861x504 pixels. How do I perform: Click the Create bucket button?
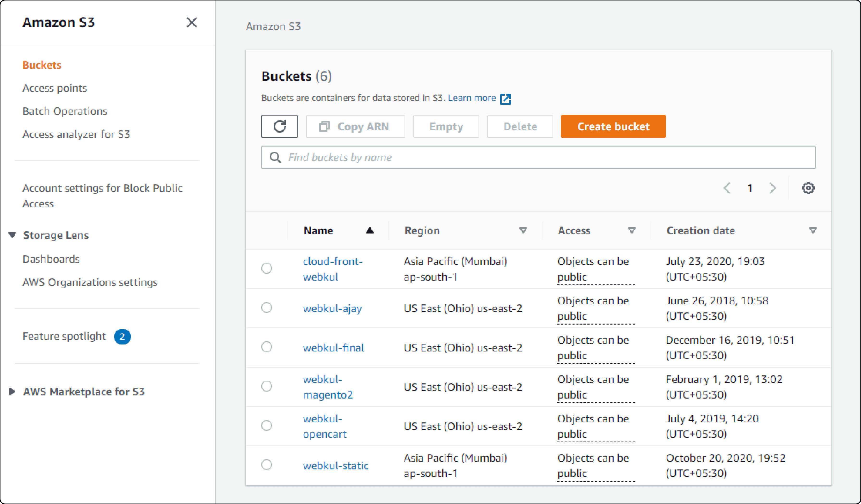click(613, 126)
